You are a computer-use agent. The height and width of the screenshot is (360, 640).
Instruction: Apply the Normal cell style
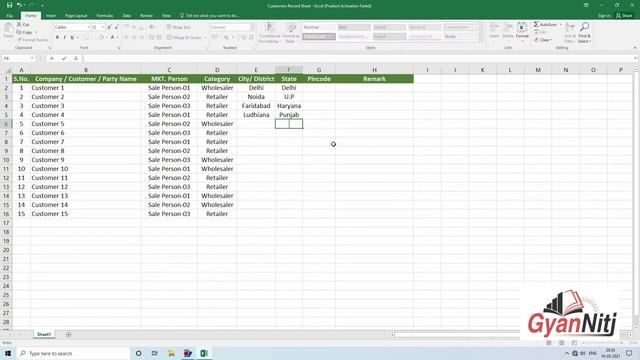318,27
